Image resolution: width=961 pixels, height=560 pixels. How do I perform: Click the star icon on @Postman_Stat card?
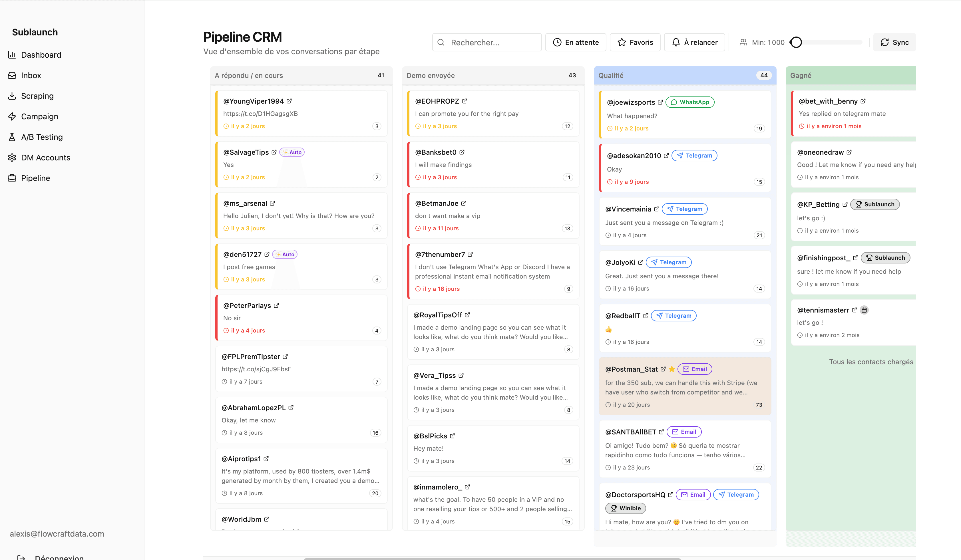coord(672,369)
